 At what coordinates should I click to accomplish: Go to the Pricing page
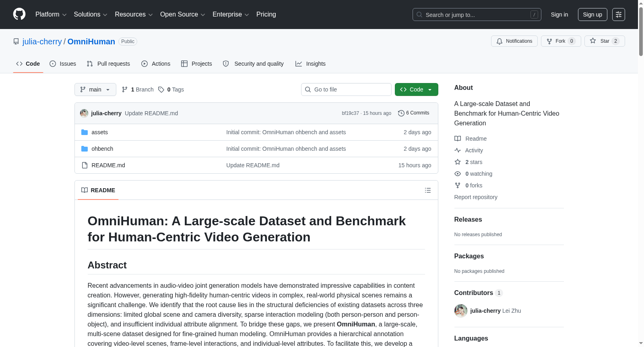tap(266, 15)
